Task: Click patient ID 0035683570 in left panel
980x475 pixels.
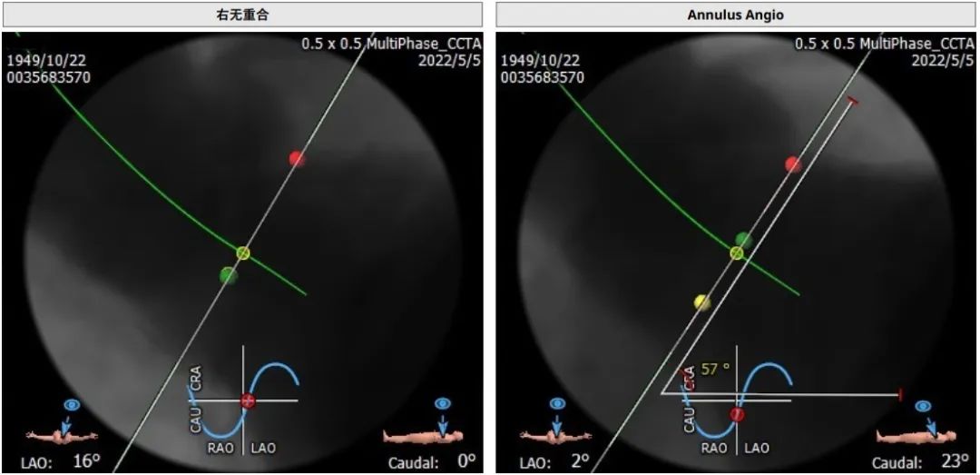Action: (49, 77)
